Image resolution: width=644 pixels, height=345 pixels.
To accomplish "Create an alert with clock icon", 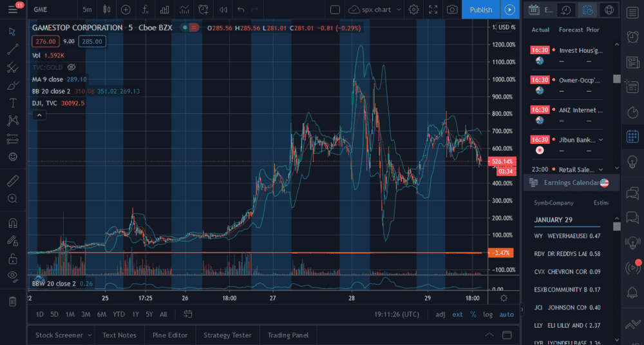I will point(204,10).
